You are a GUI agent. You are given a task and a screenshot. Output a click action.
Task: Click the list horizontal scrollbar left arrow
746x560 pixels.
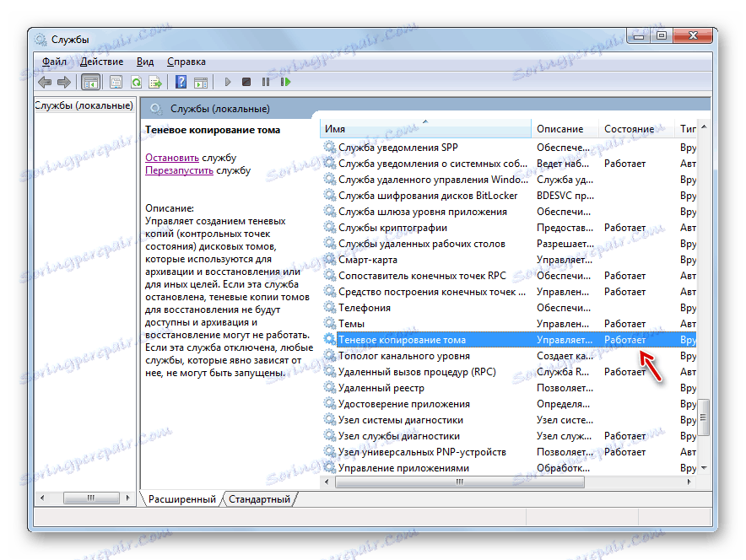point(327,482)
